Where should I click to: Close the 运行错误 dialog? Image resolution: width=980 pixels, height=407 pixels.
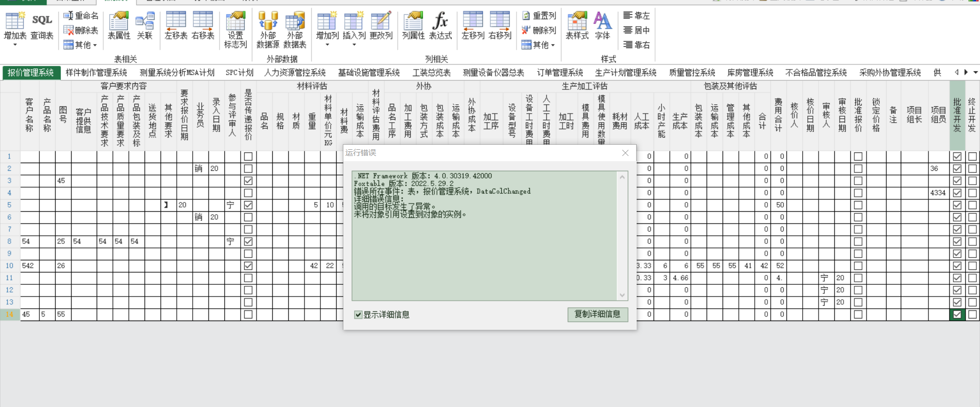pos(625,153)
